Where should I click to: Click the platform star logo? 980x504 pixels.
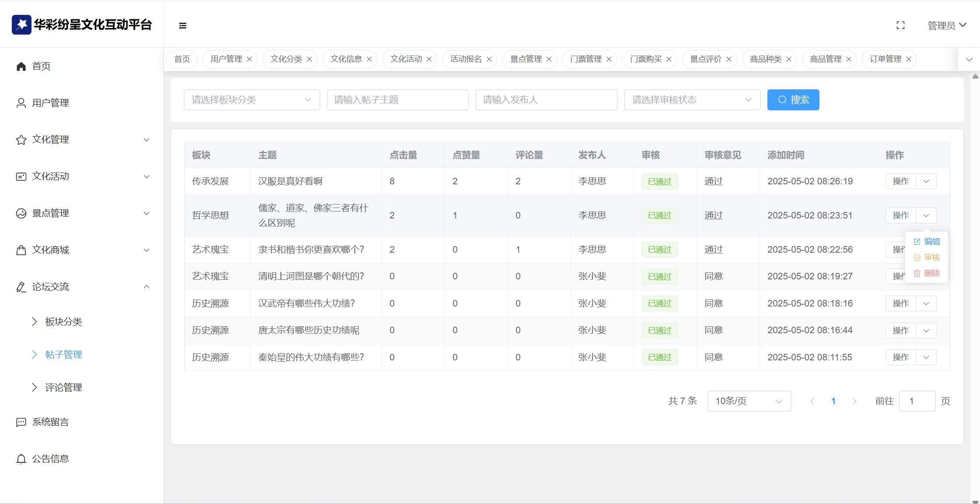click(x=21, y=25)
